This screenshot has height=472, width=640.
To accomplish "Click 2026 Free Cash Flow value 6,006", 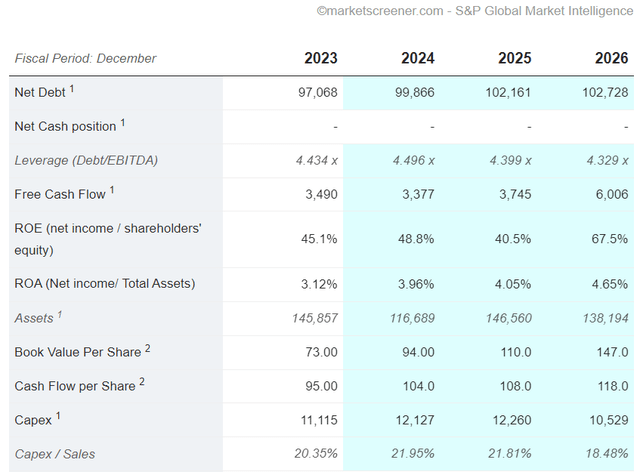I will pos(612,194).
